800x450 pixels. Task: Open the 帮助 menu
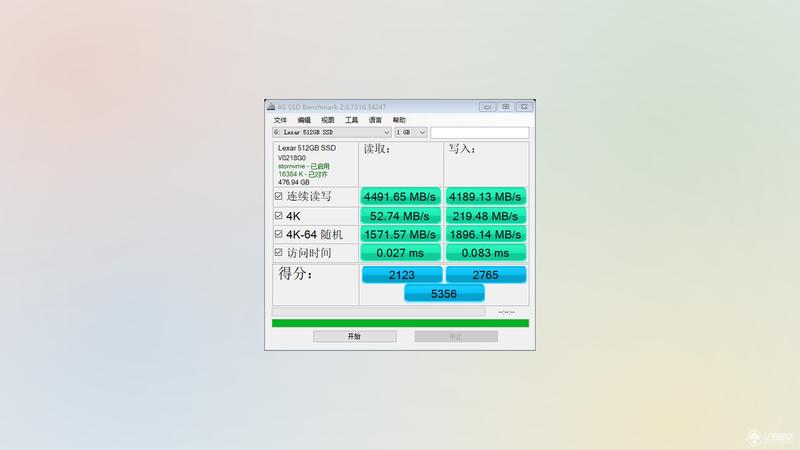[399, 120]
